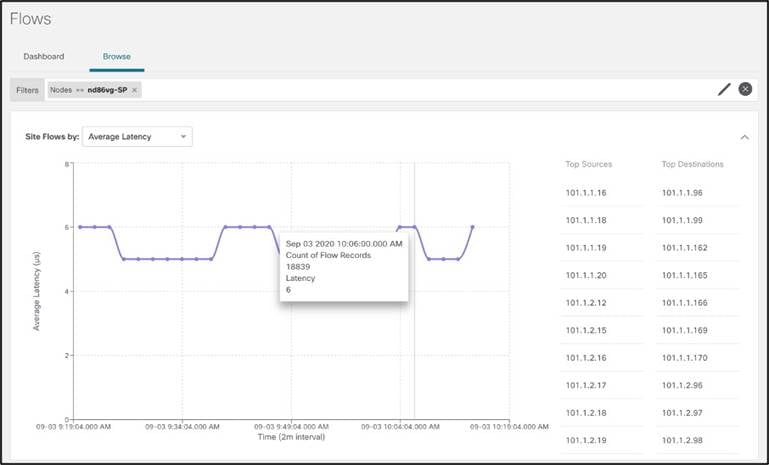Click the Filters label button
This screenshot has height=465, width=769.
[27, 90]
